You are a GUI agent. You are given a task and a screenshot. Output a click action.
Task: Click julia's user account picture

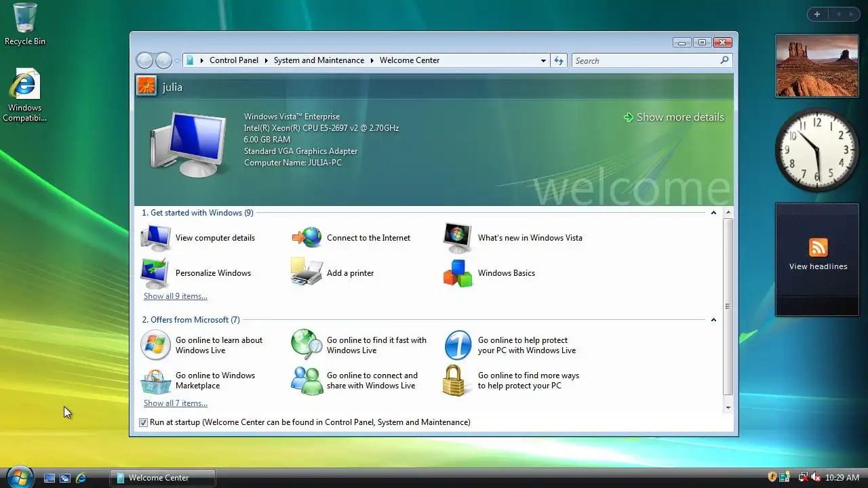click(146, 86)
